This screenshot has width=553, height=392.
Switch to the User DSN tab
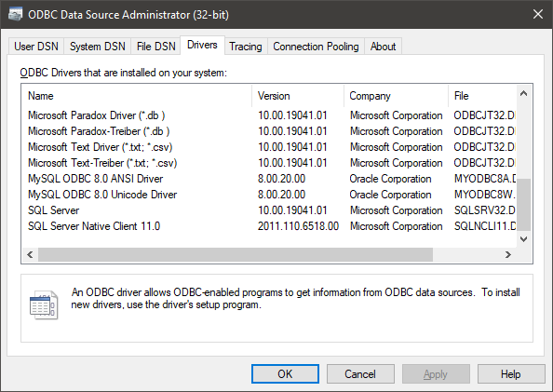[36, 47]
